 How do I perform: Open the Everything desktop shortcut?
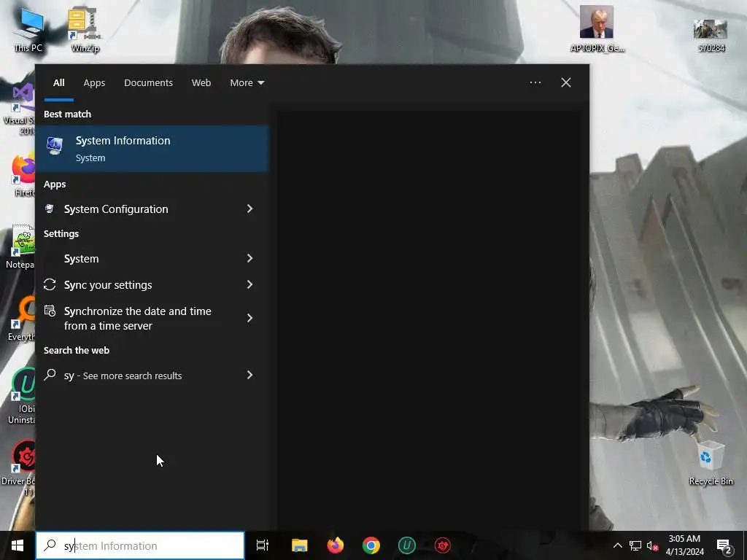point(21,318)
